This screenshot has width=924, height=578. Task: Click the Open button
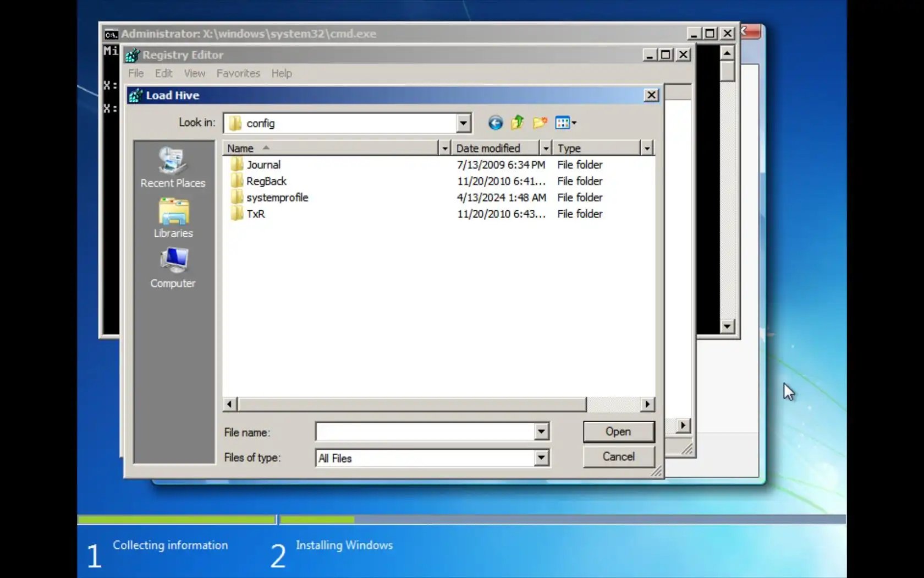[619, 432]
